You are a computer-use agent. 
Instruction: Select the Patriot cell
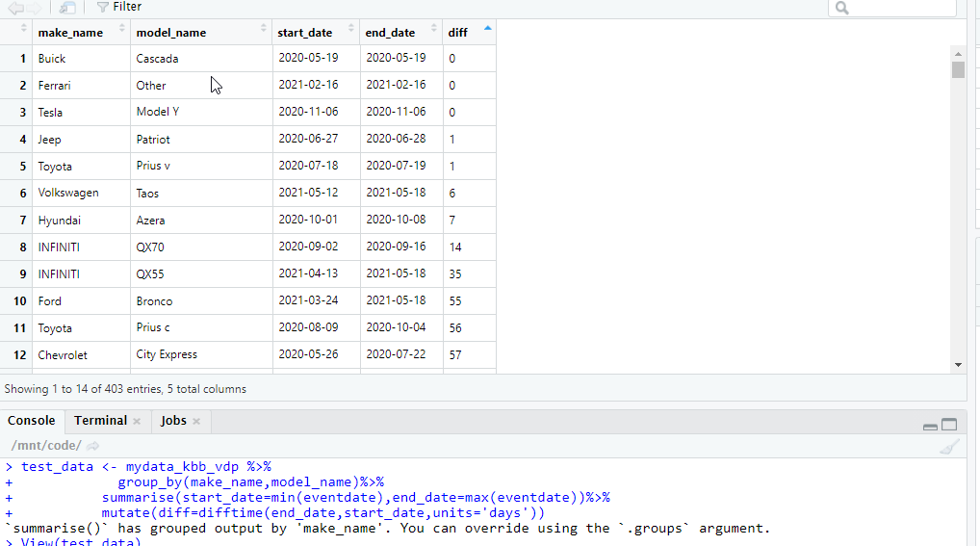pos(201,139)
